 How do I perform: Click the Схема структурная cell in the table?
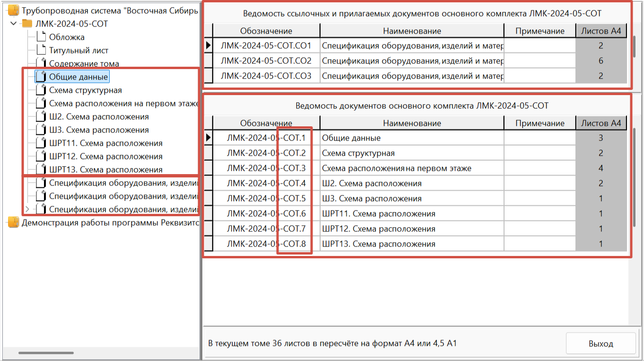[x=412, y=153]
